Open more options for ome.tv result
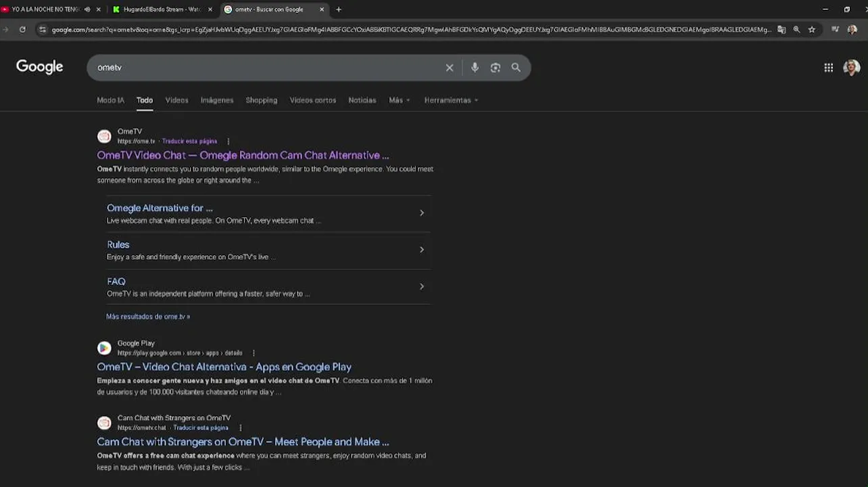 coord(228,141)
